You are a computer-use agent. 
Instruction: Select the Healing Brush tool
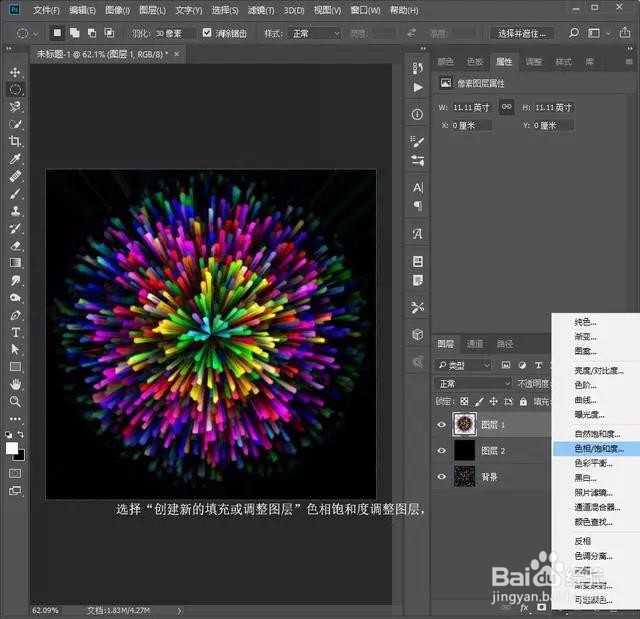click(x=15, y=176)
